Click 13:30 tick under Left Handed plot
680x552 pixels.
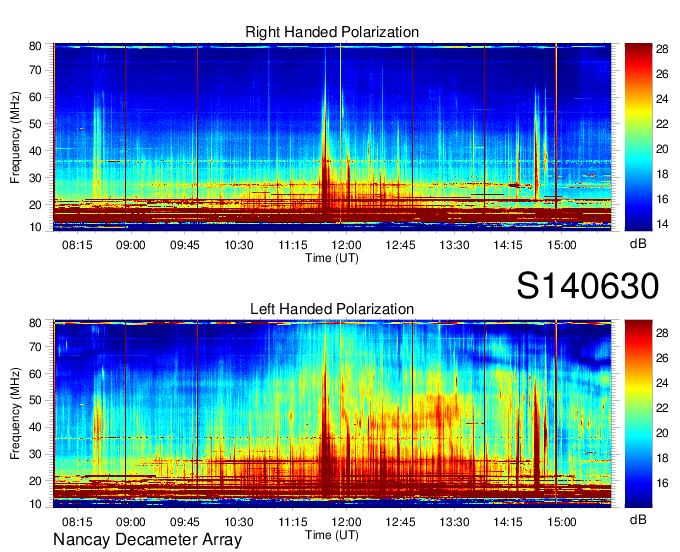454,522
